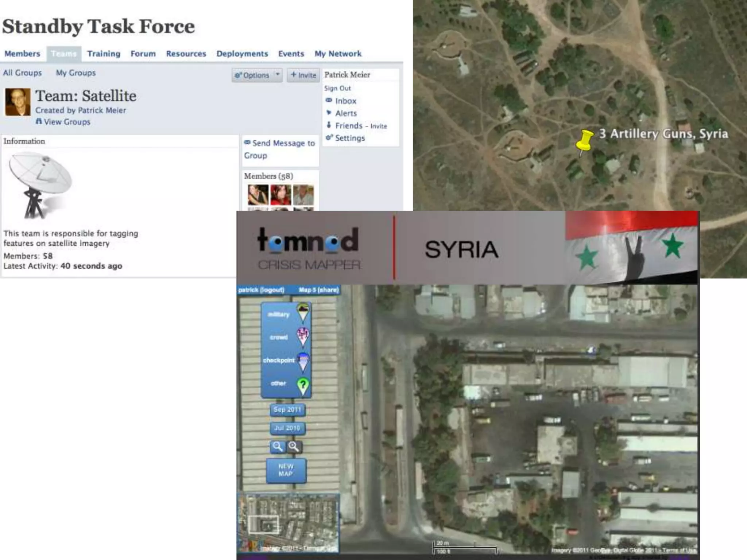Select the crowd tag marker icon

[x=303, y=336]
